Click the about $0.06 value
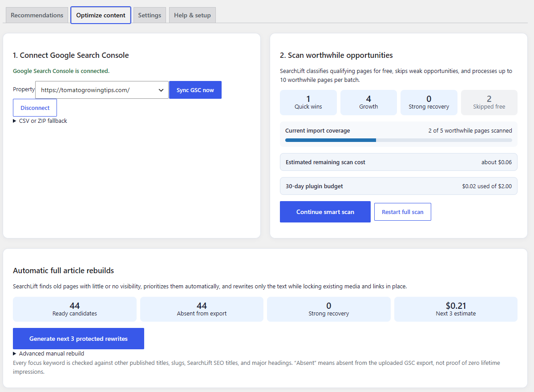Image resolution: width=534 pixels, height=392 pixels. click(497, 162)
